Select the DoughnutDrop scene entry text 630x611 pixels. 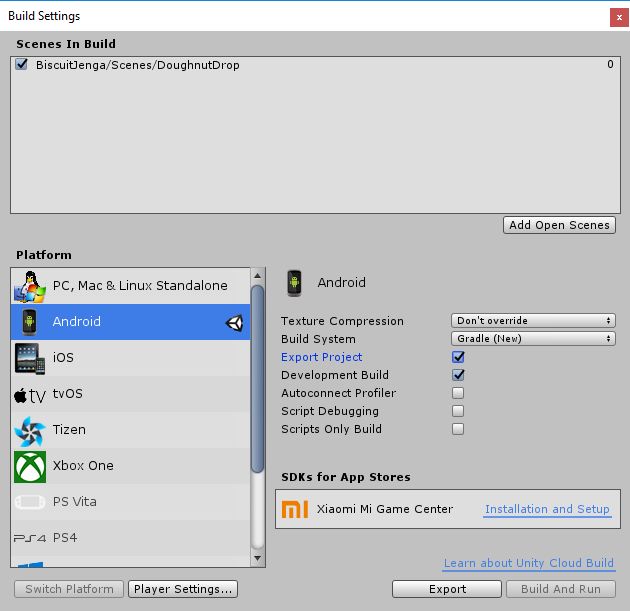[137, 65]
